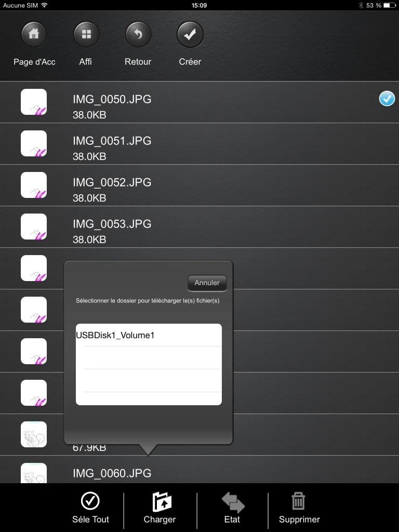Go back using the Retour arrow icon
This screenshot has width=399, height=532.
pyautogui.click(x=138, y=35)
